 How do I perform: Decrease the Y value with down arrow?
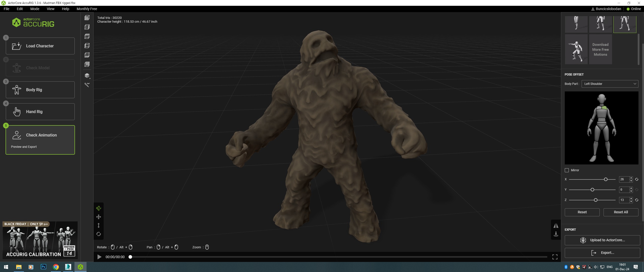(x=631, y=191)
